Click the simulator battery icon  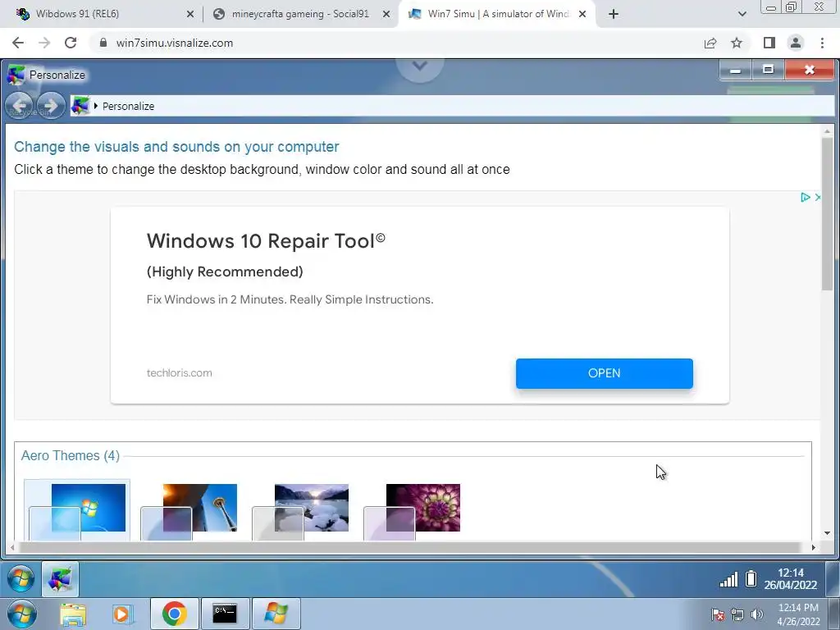(x=751, y=579)
